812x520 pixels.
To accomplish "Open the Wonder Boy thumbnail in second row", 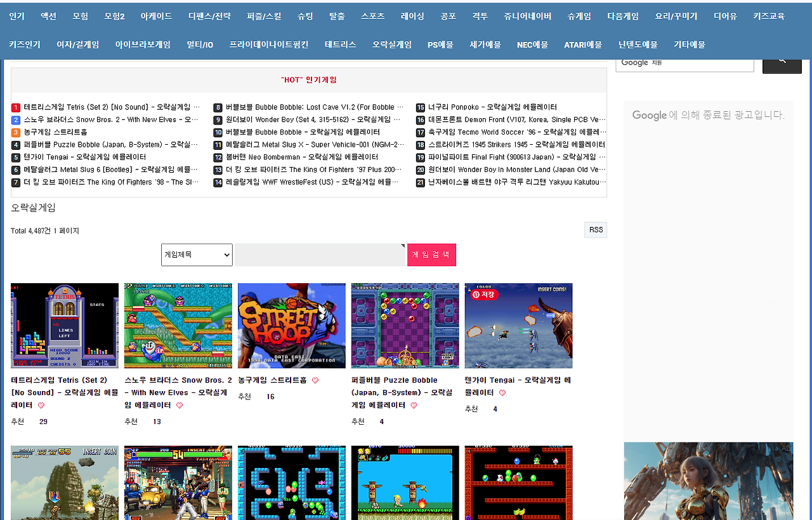I will click(x=405, y=483).
